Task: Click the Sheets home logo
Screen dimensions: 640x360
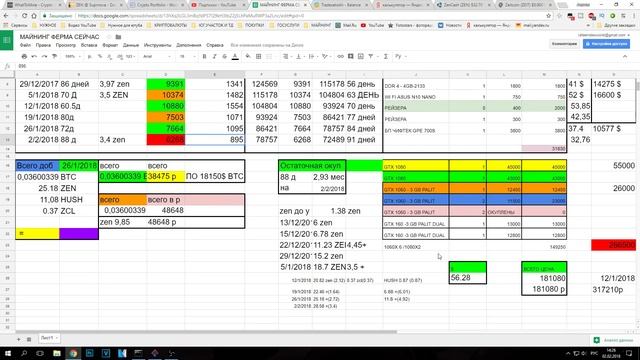Action: tap(7, 40)
